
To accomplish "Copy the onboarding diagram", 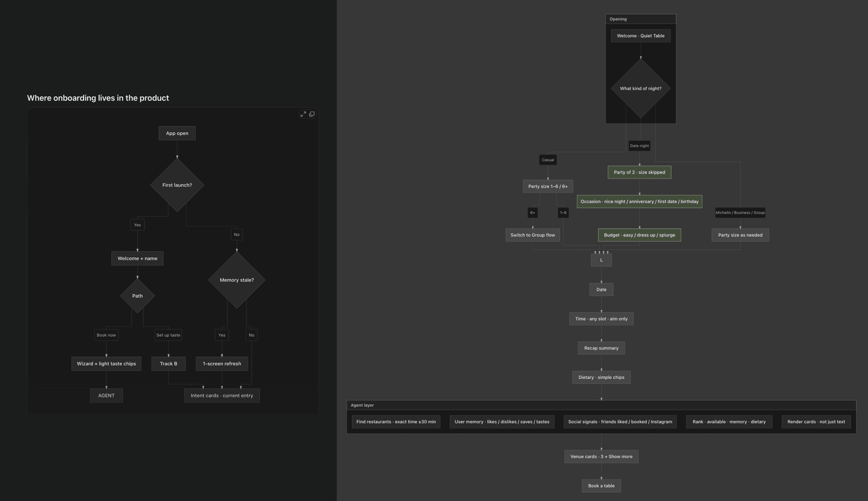I will [312, 114].
